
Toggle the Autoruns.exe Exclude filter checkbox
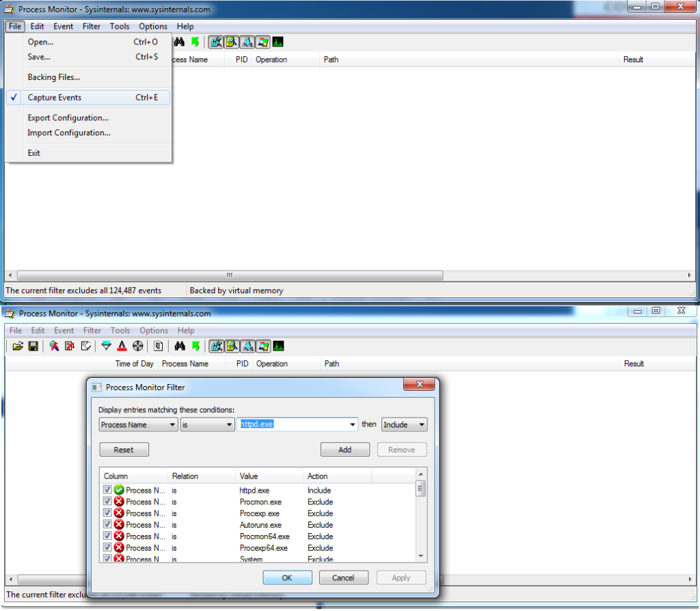point(107,525)
